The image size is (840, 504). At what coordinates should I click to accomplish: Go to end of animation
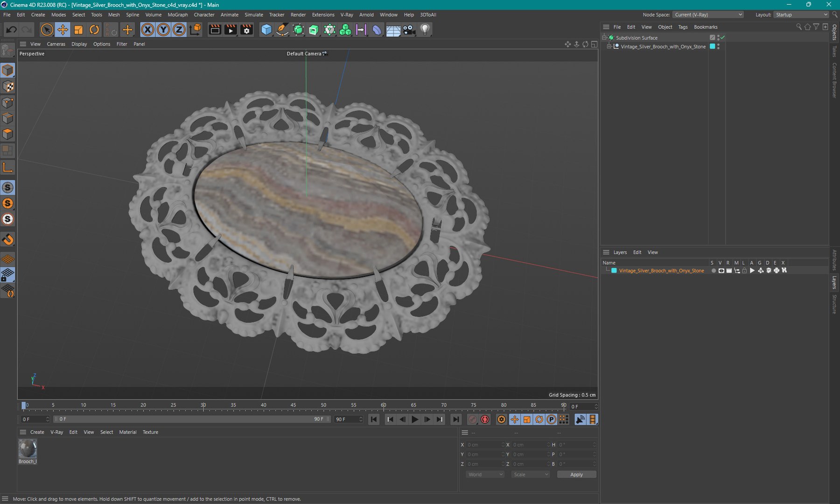pos(456,420)
